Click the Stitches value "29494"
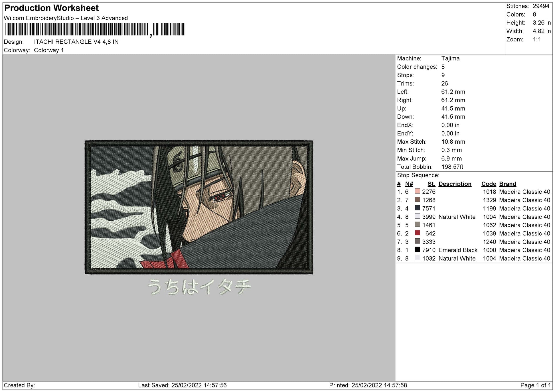The height and width of the screenshot is (392, 555). click(x=541, y=6)
